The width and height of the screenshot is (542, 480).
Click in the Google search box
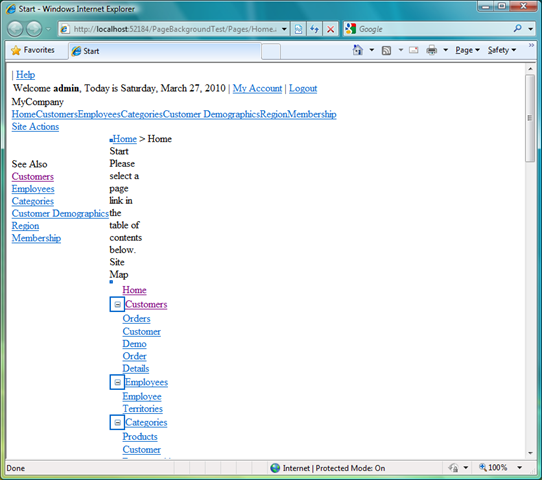coord(434,29)
